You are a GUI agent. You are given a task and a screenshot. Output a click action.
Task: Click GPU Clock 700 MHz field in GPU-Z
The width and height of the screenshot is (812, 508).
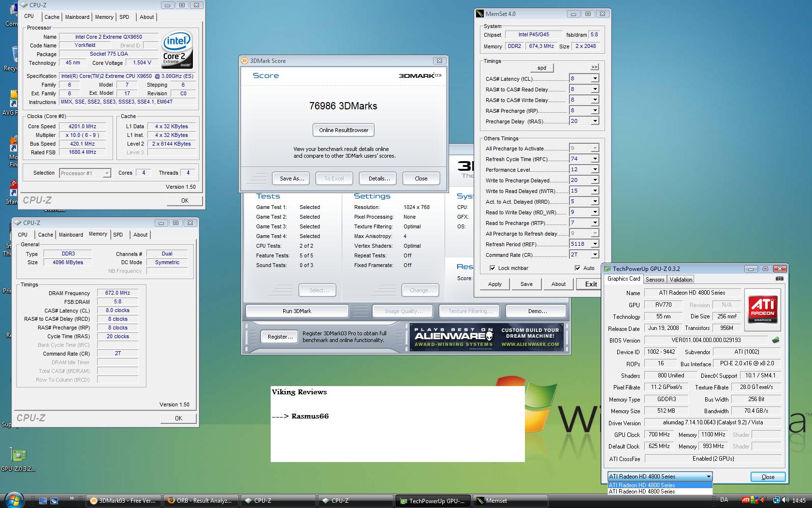pyautogui.click(x=659, y=434)
